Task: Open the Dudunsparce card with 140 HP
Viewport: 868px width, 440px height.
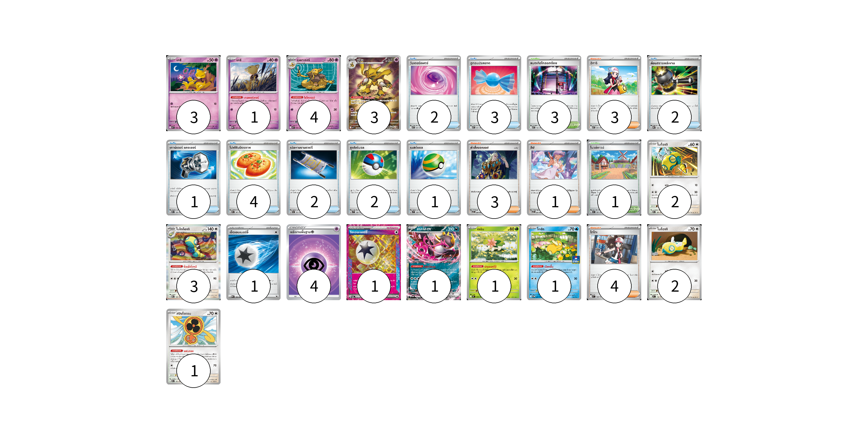Action: (x=193, y=262)
